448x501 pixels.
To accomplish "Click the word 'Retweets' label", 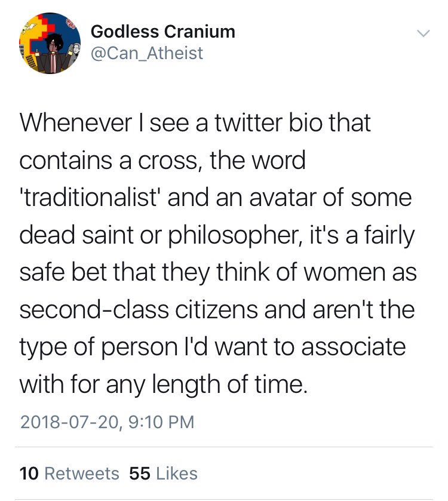I will point(82,473).
